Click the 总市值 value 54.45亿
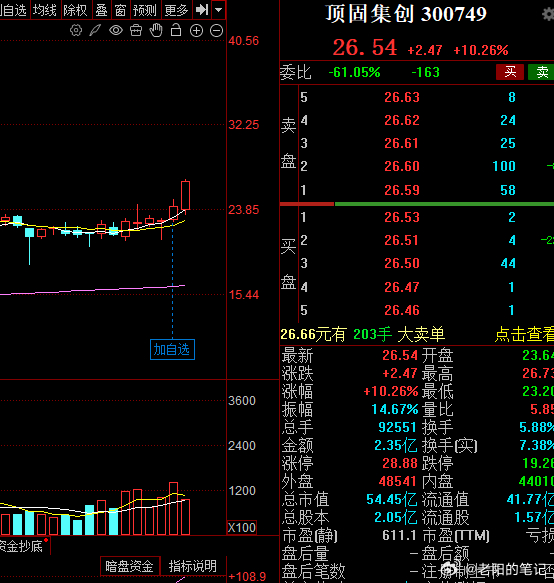The image size is (554, 583). (x=392, y=499)
